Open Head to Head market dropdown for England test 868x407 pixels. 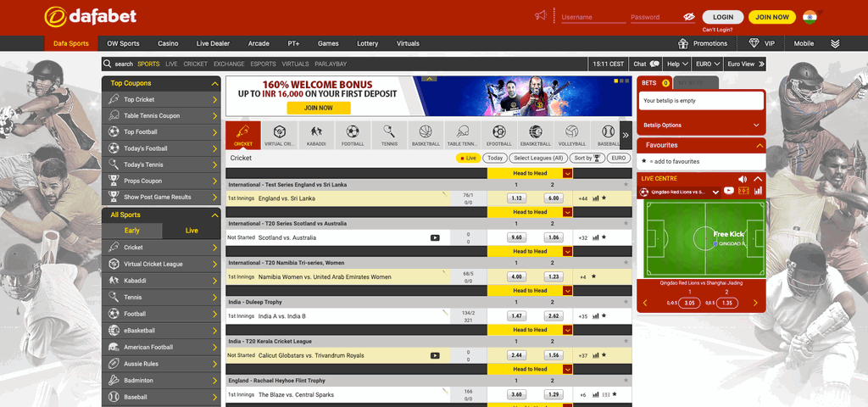(x=567, y=173)
